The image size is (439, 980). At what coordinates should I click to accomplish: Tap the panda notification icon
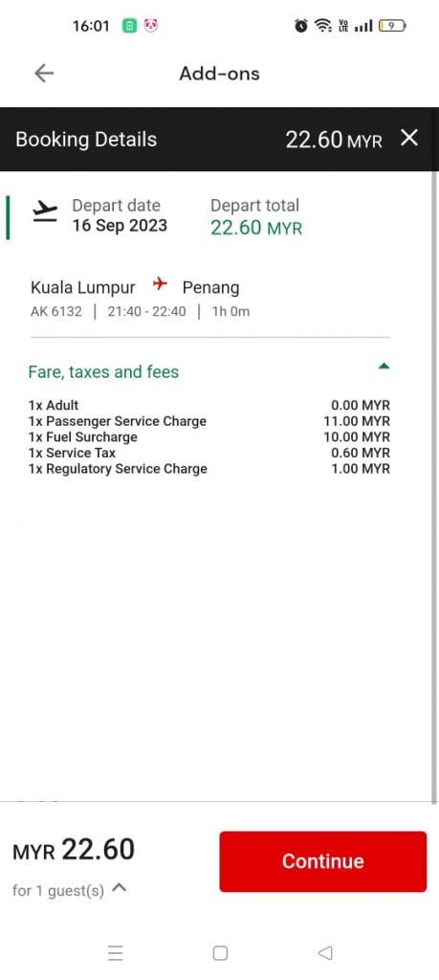click(151, 26)
